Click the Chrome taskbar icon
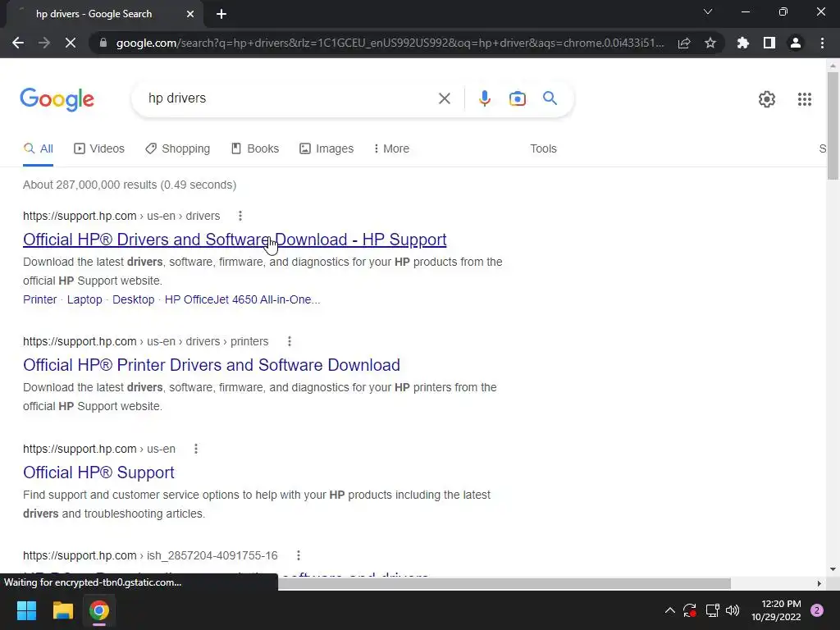 pyautogui.click(x=99, y=610)
